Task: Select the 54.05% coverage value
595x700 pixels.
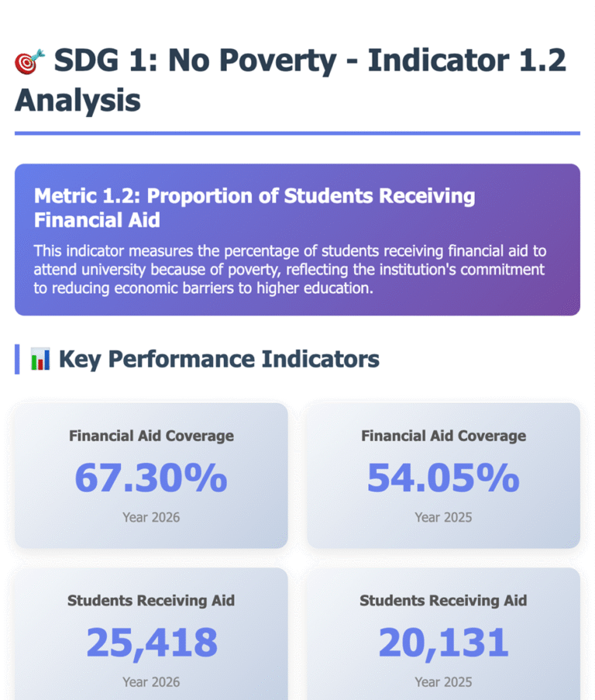Action: 443,478
